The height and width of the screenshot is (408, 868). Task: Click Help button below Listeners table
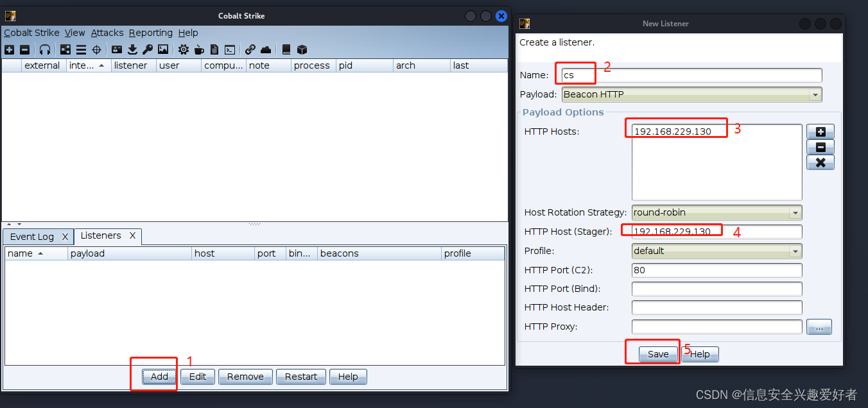point(348,377)
